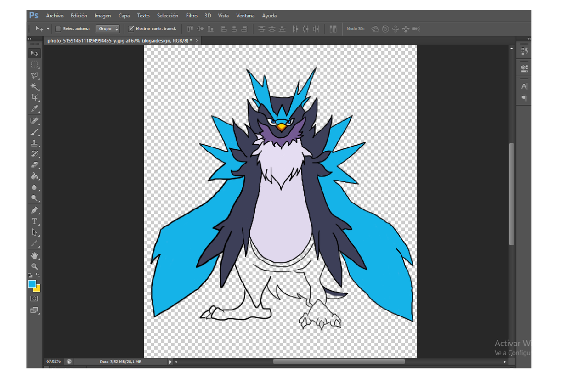Click the vertical scrollbar up arrow
This screenshot has width=588, height=378.
click(x=512, y=48)
